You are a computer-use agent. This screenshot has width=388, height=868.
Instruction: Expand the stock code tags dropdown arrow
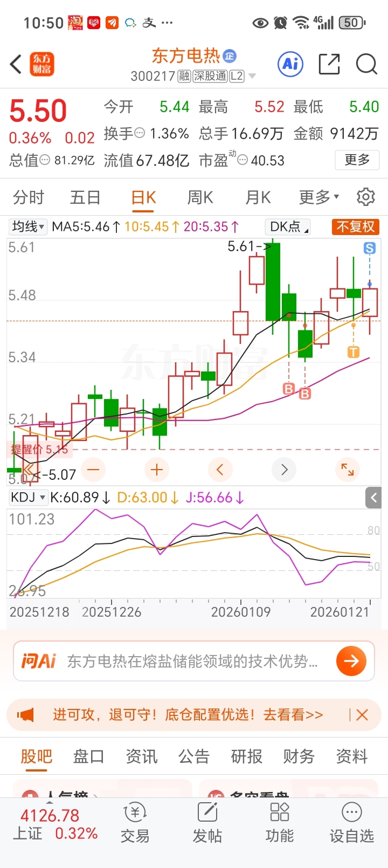252,77
